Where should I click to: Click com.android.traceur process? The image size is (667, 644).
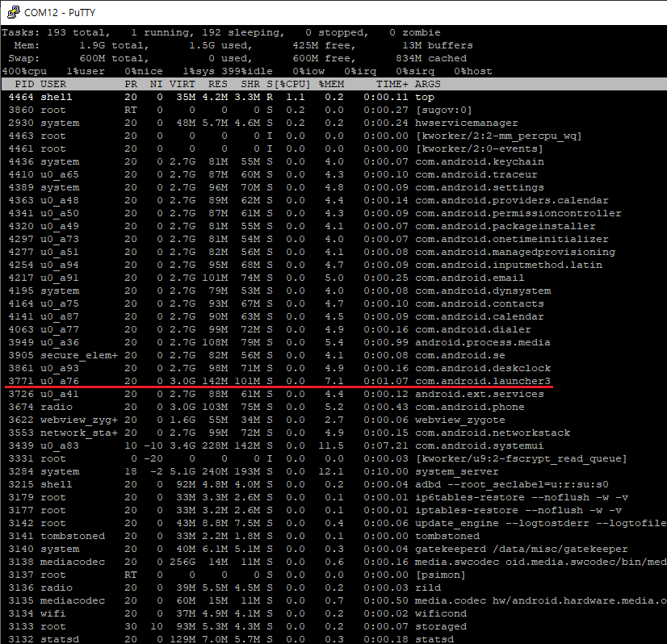tap(476, 174)
